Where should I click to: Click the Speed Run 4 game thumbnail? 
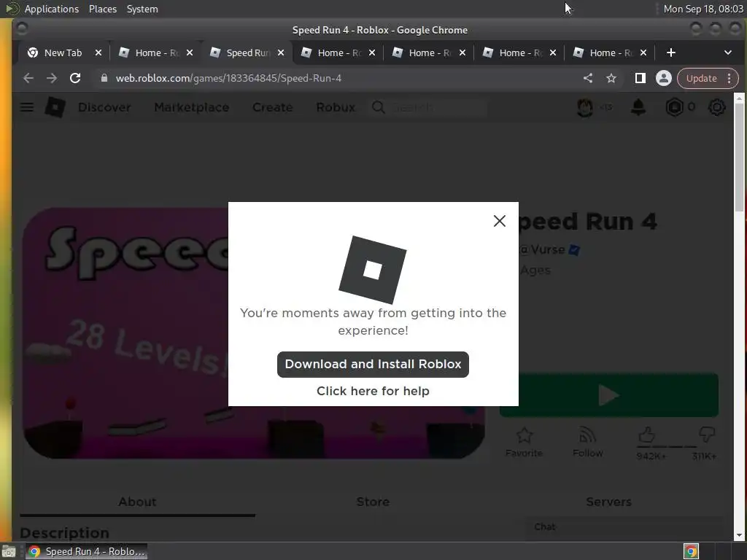253,333
